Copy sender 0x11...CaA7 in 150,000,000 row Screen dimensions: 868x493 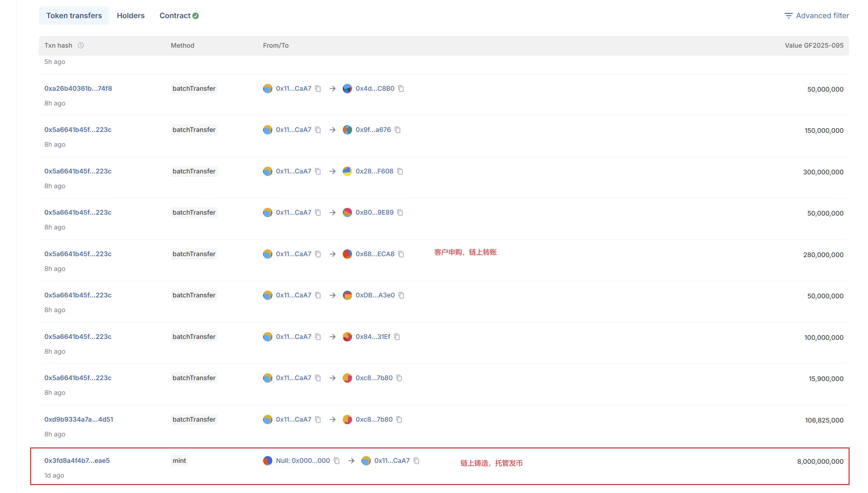318,130
